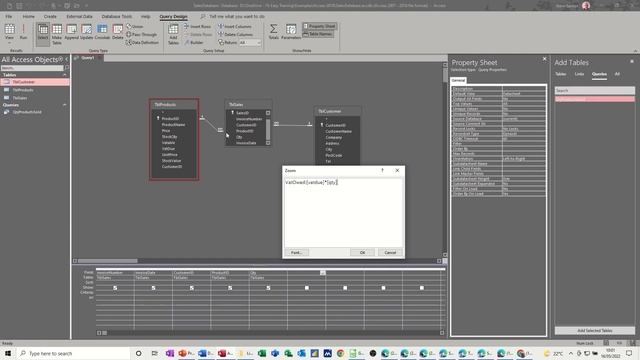
Task: Click Cancel in the Zoom dialog
Action: tap(390, 253)
